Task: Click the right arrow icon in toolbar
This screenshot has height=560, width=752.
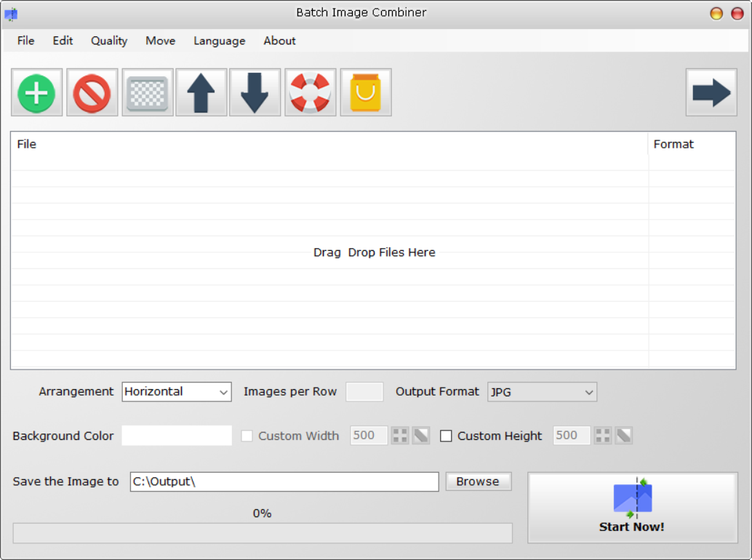Action: [x=711, y=93]
